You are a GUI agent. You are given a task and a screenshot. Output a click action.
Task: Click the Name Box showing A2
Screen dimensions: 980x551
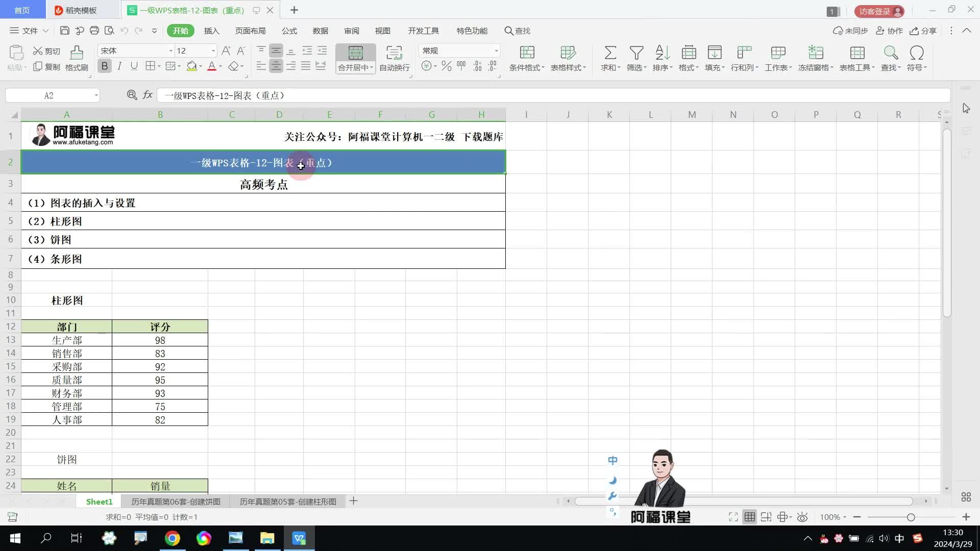(49, 95)
